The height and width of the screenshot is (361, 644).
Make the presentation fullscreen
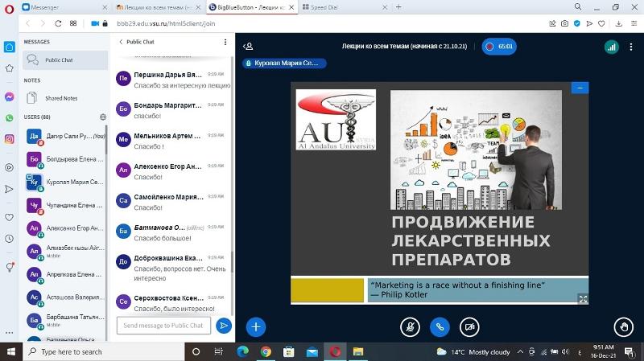[x=582, y=299]
